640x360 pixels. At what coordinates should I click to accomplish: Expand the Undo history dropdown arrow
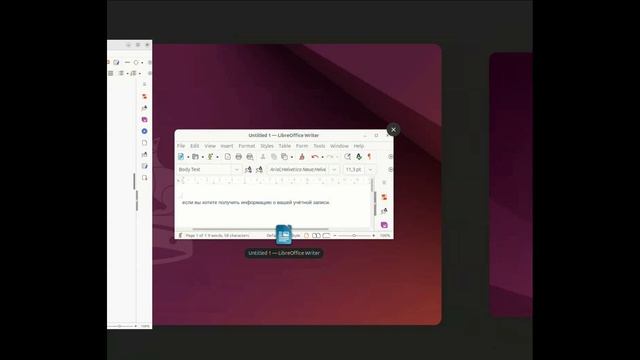(322, 157)
